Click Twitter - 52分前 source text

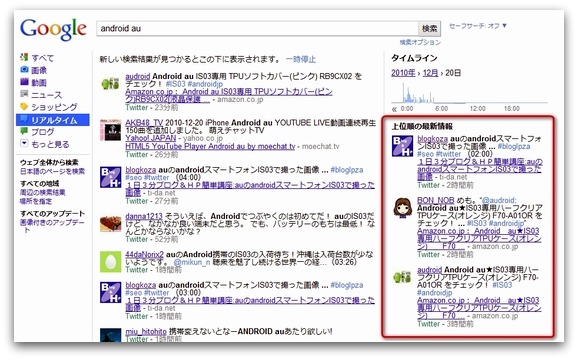[x=152, y=240]
